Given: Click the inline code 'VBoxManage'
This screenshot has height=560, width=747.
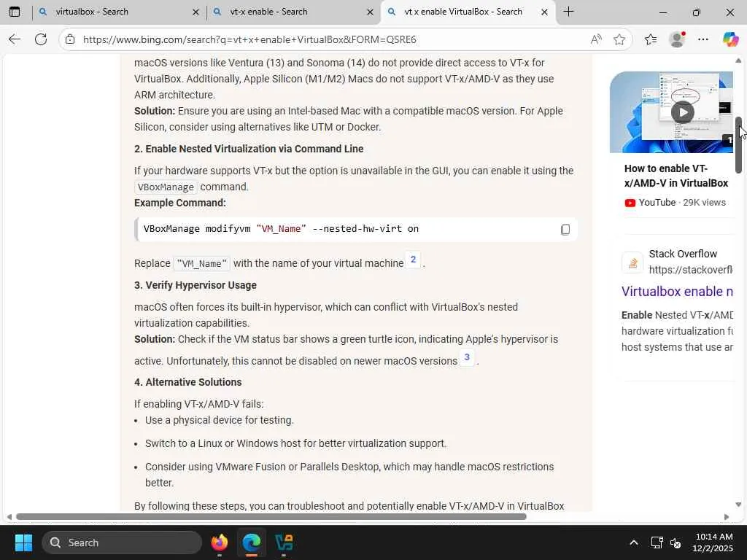Looking at the screenshot, I should [x=166, y=187].
